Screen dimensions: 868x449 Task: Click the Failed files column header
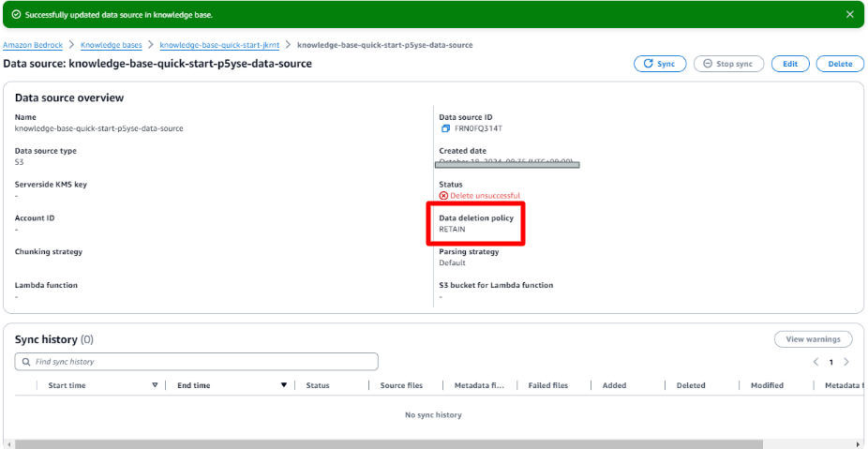pos(548,385)
